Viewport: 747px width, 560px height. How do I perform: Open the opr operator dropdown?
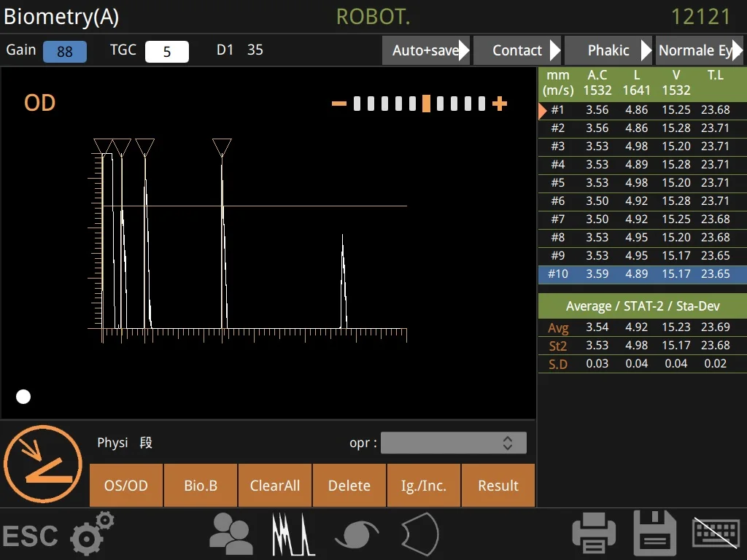click(x=453, y=443)
